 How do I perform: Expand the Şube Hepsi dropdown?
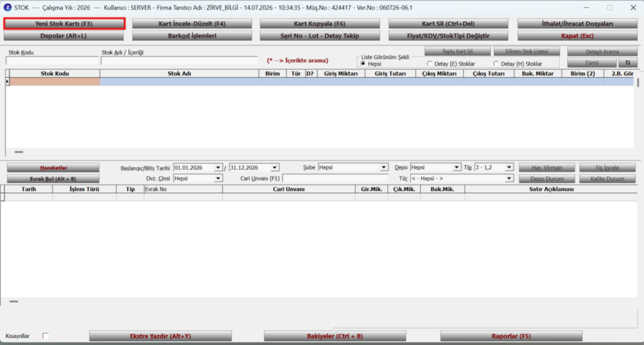pyautogui.click(x=384, y=167)
